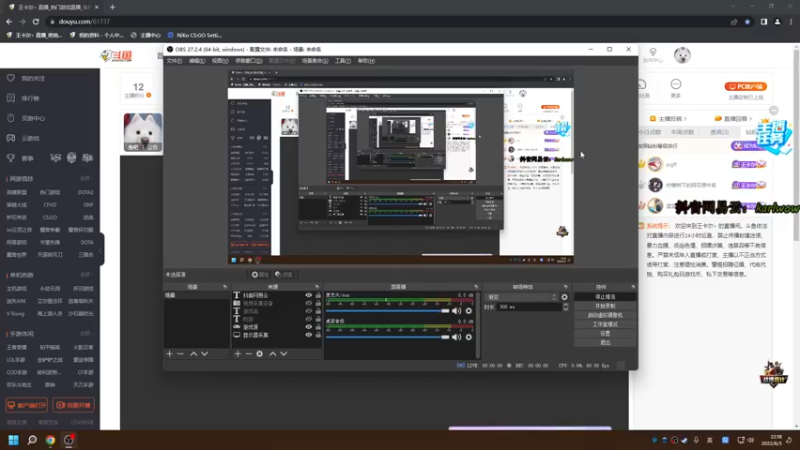Collapse the floating 主播任务 widget with its minus icon
800x450 pixels.
(x=773, y=111)
